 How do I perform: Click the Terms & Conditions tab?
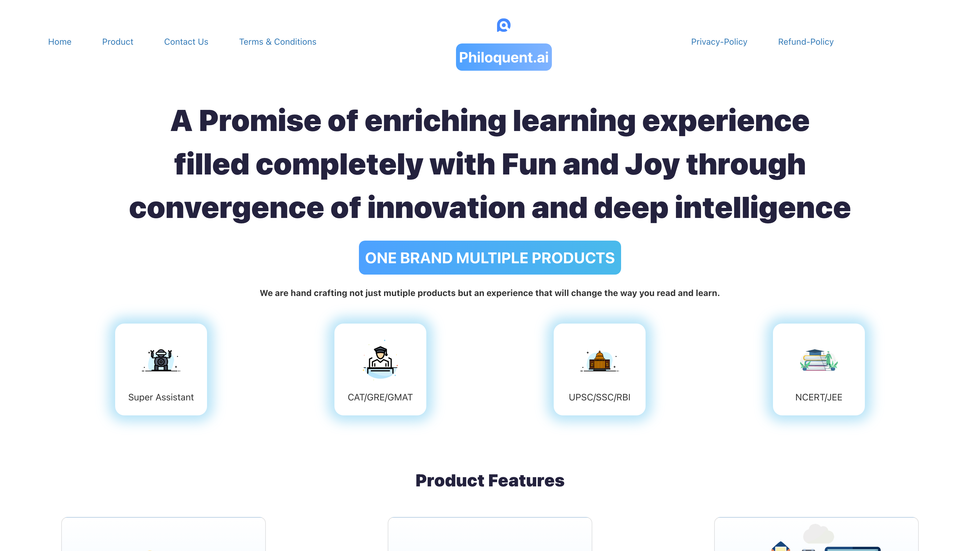tap(277, 42)
